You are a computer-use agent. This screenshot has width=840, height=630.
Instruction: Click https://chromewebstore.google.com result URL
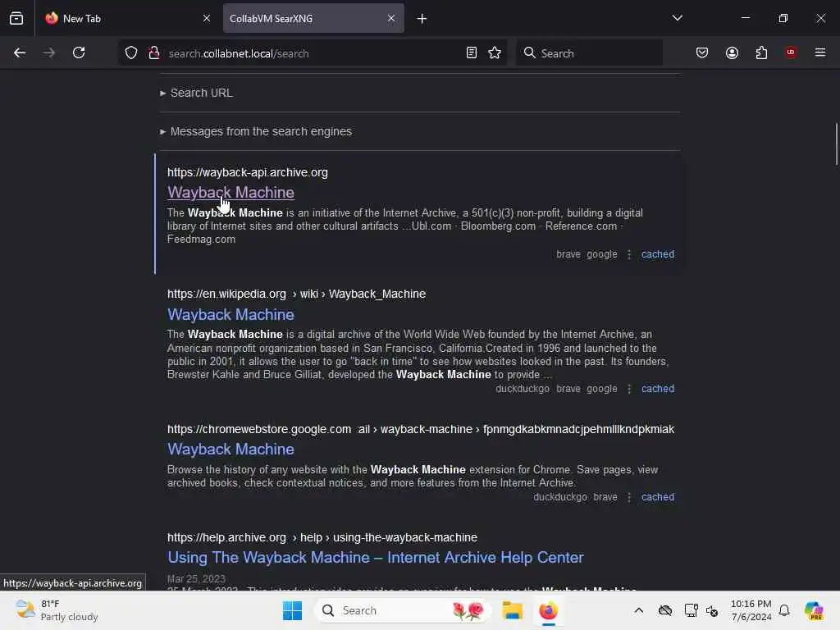421,429
